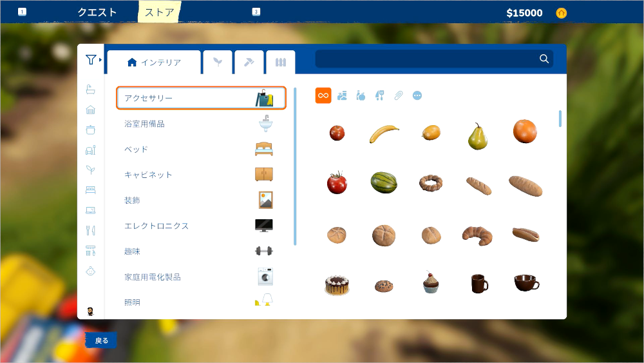Select the ベッド category
The image size is (644, 363).
[x=201, y=149]
